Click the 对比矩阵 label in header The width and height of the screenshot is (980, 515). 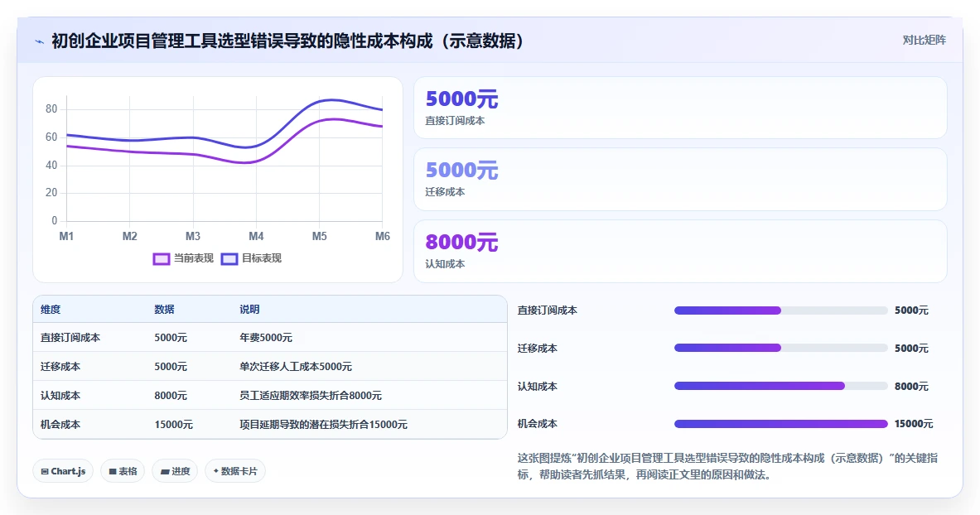pyautogui.click(x=924, y=40)
